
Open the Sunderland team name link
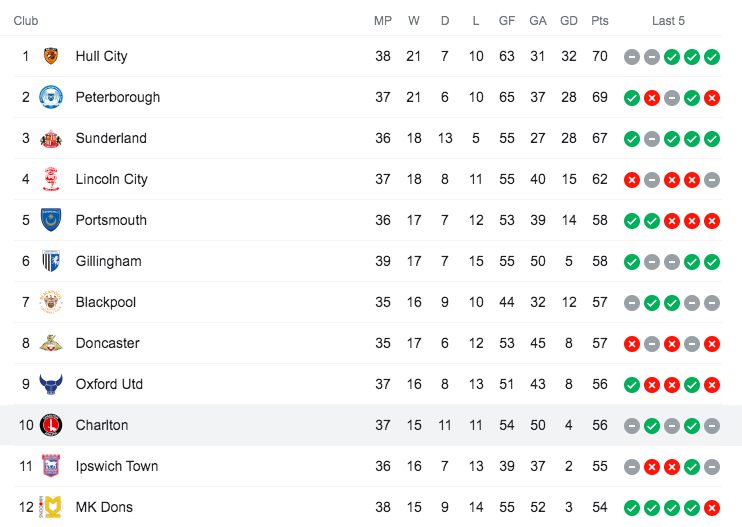111,138
